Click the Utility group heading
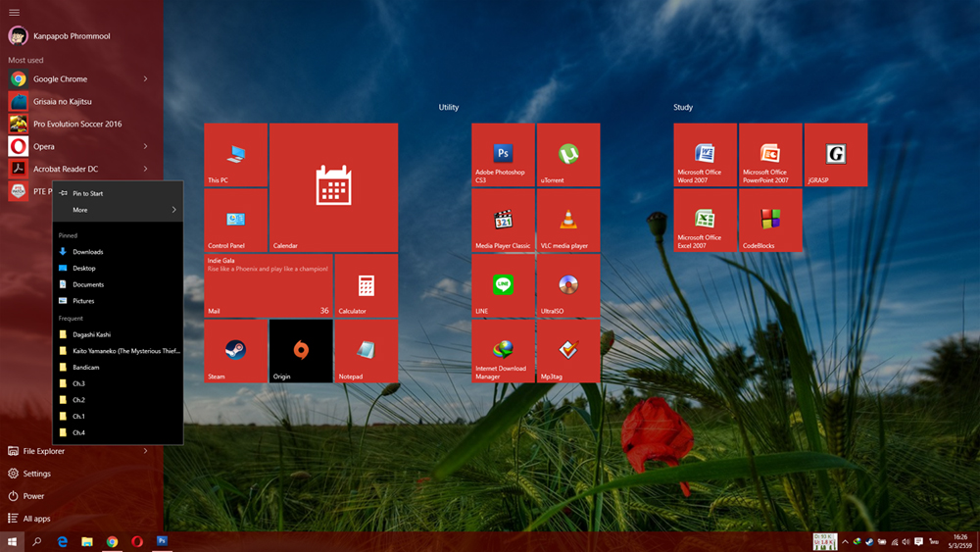 [448, 107]
